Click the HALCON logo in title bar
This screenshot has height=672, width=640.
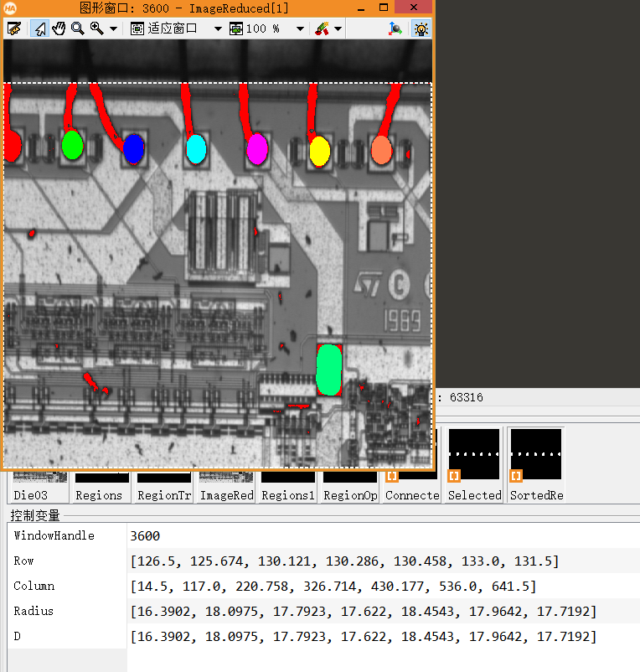point(10,8)
